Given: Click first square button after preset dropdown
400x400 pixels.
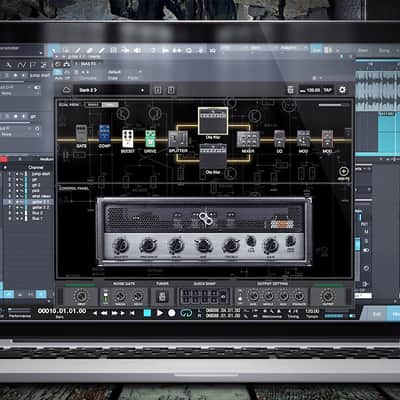Looking at the screenshot, I should click(158, 90).
